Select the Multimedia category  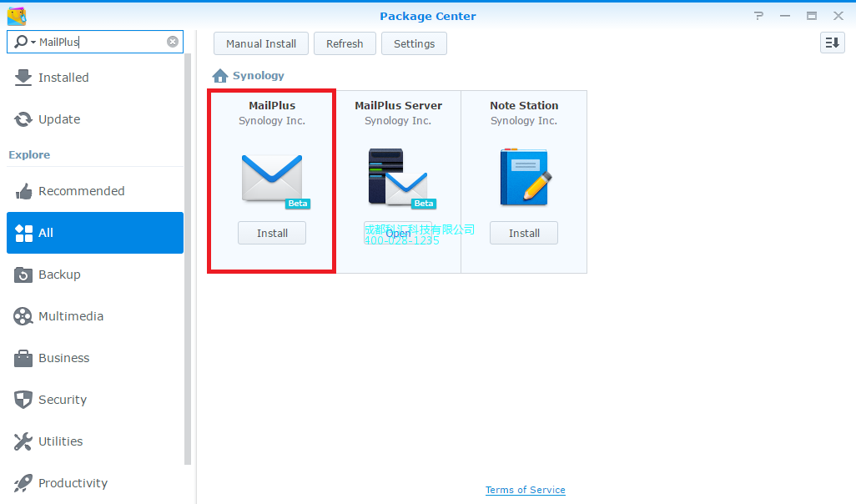point(95,316)
